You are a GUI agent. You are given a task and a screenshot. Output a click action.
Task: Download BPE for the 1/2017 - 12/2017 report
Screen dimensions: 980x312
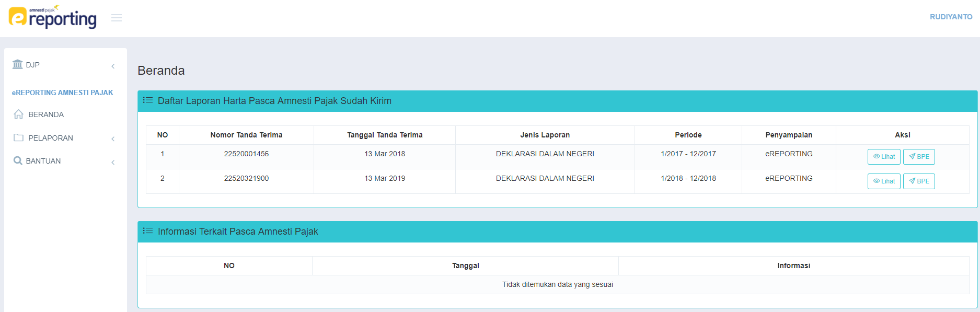point(919,157)
